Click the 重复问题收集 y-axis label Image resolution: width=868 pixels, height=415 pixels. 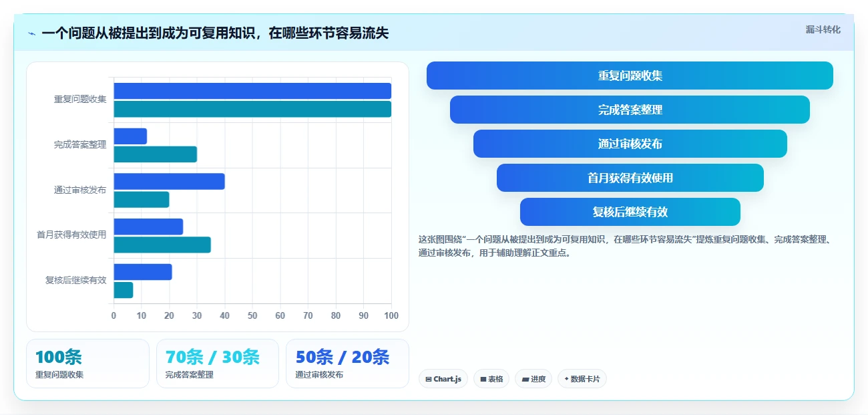(x=80, y=99)
